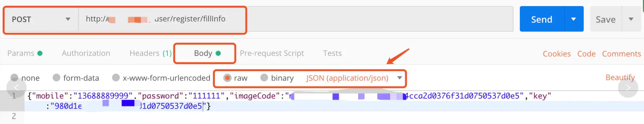Click the Save button

(606, 20)
